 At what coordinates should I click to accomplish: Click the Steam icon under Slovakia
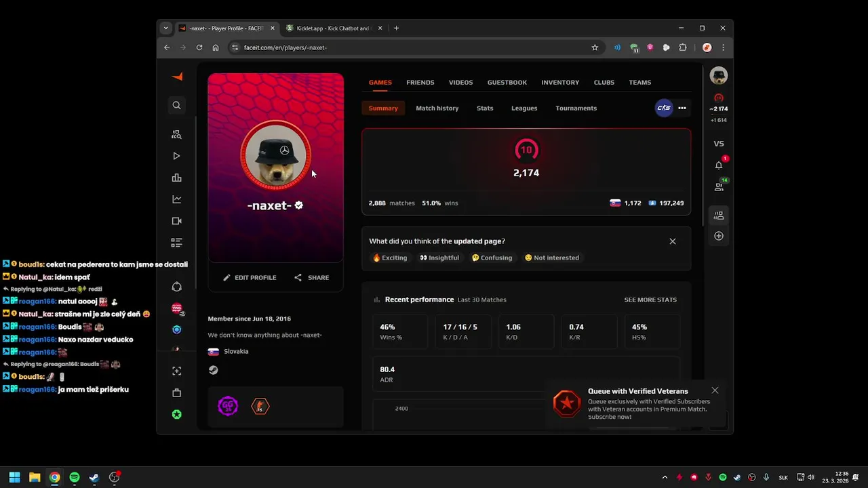(213, 370)
